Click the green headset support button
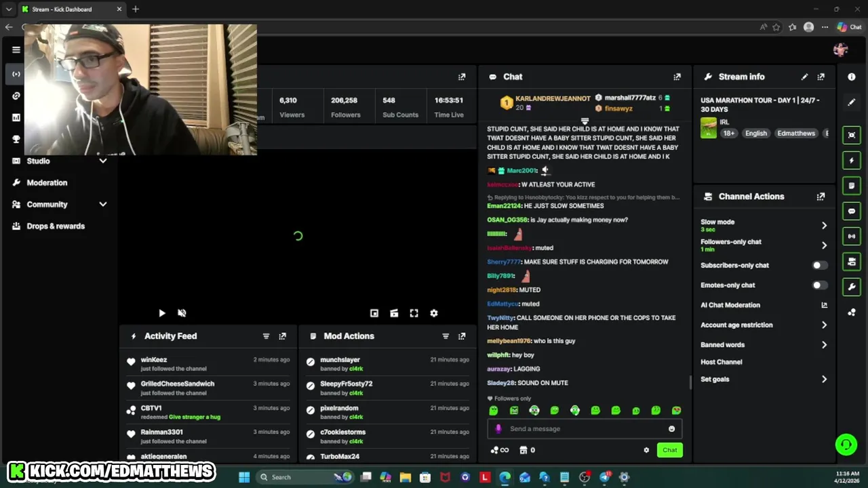Viewport: 868px width, 488px height. point(846,445)
